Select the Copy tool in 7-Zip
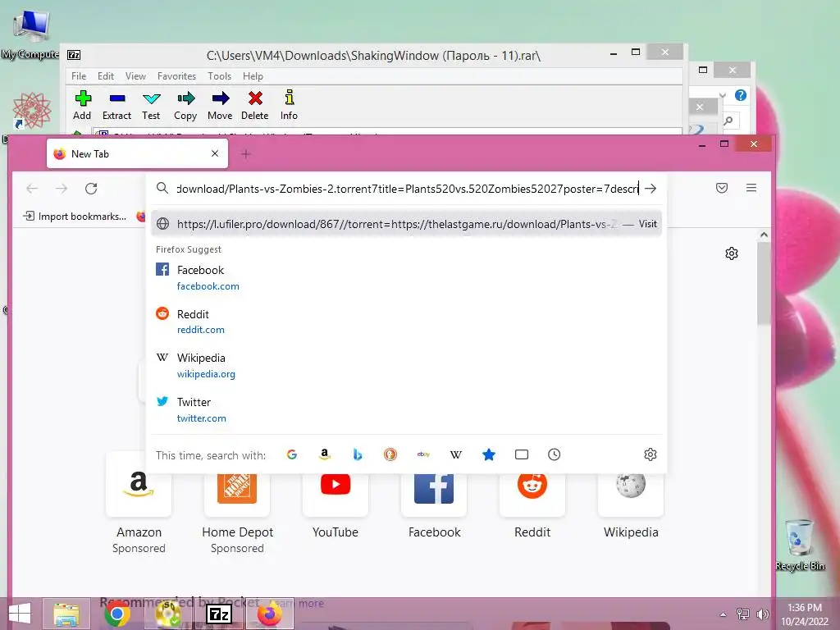The height and width of the screenshot is (630, 840). pos(185,105)
